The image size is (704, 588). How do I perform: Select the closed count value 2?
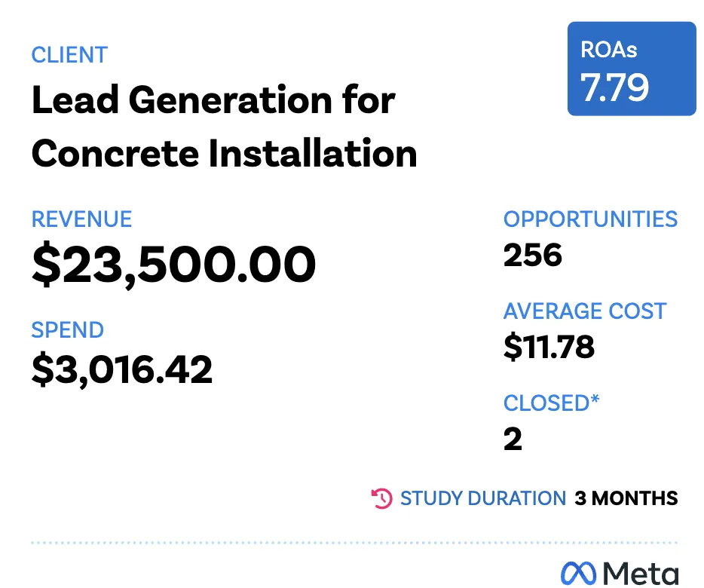coord(513,439)
